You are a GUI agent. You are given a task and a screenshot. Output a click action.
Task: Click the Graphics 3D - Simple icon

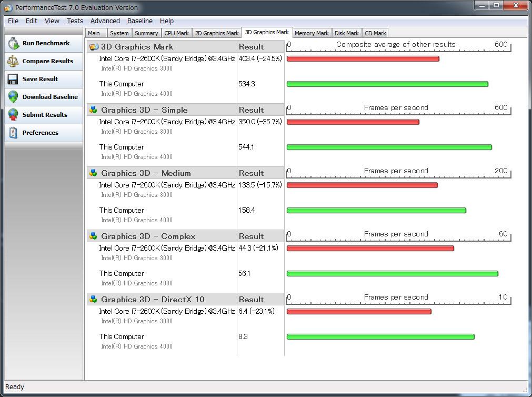pos(93,110)
